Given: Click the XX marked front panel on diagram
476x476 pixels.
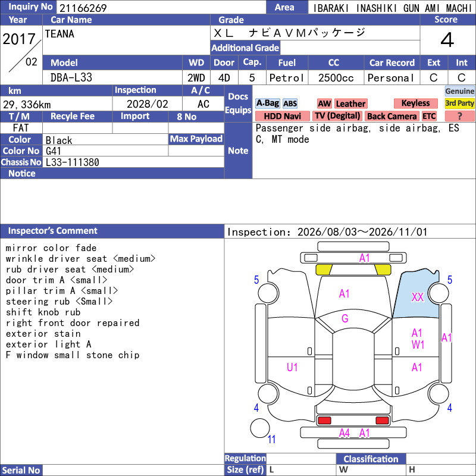Looking at the screenshot, I should 417,297.
